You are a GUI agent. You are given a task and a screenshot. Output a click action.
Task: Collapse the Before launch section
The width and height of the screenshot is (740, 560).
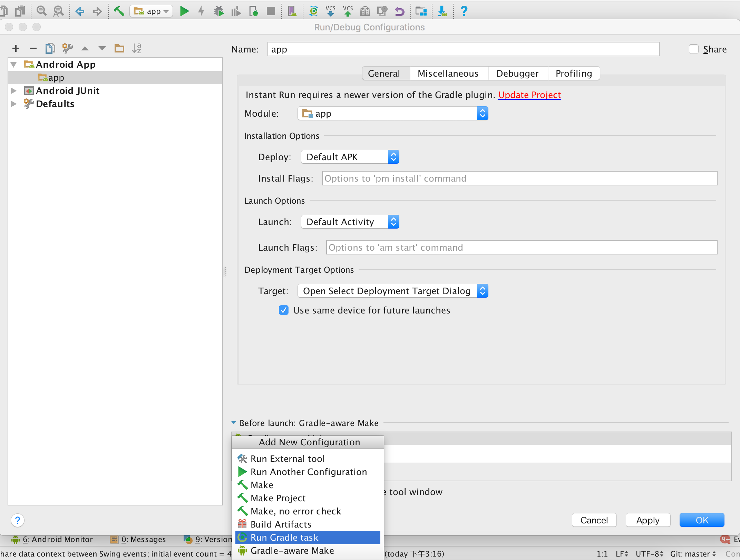(234, 423)
